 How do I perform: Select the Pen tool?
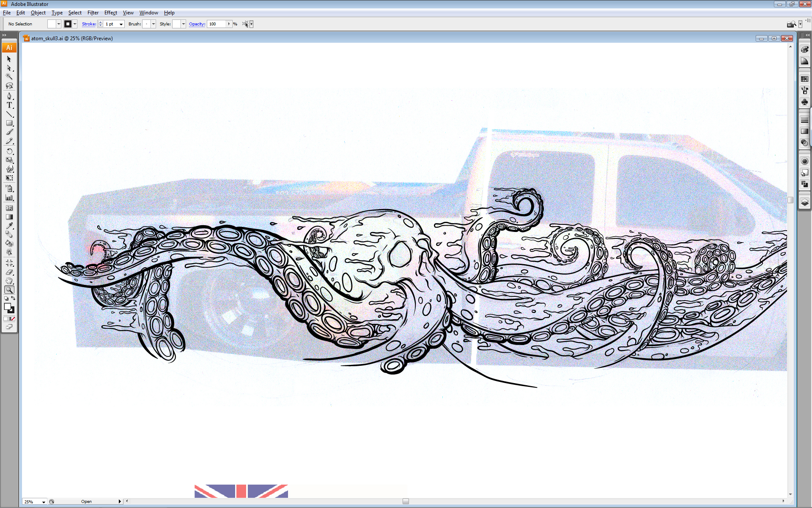click(x=9, y=96)
